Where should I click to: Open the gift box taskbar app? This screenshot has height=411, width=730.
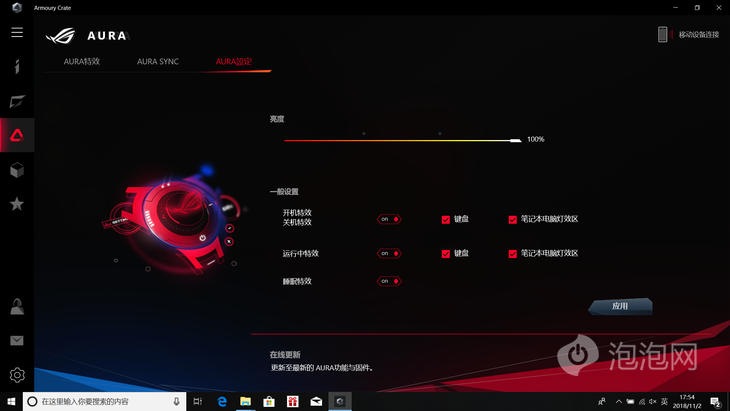click(x=292, y=401)
